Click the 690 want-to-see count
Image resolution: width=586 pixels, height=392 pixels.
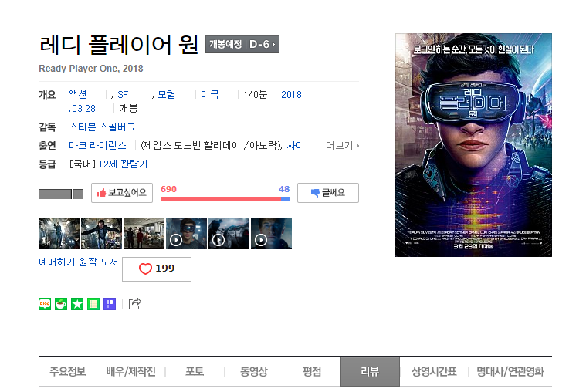point(168,189)
